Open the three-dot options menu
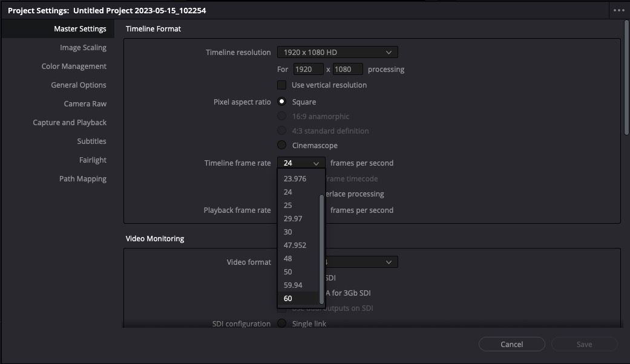630x364 pixels. [x=618, y=10]
